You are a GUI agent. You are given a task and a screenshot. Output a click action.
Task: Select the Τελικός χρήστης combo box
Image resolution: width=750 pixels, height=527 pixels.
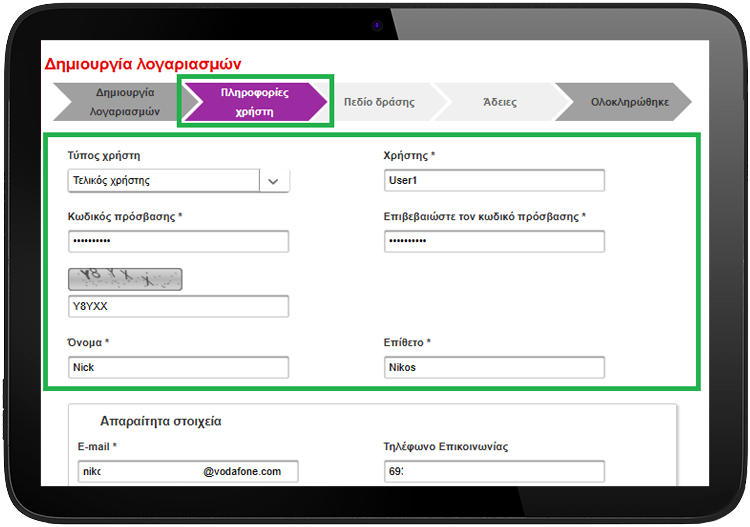(178, 181)
